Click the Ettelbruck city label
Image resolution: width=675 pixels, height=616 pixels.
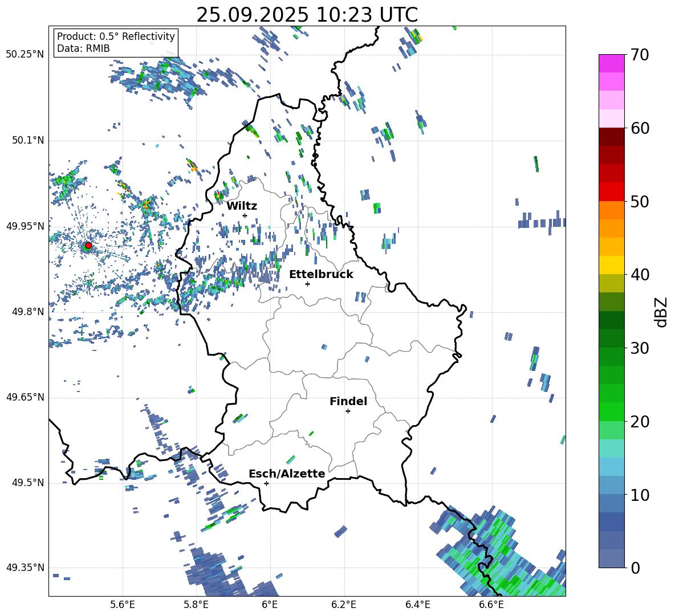(x=321, y=275)
